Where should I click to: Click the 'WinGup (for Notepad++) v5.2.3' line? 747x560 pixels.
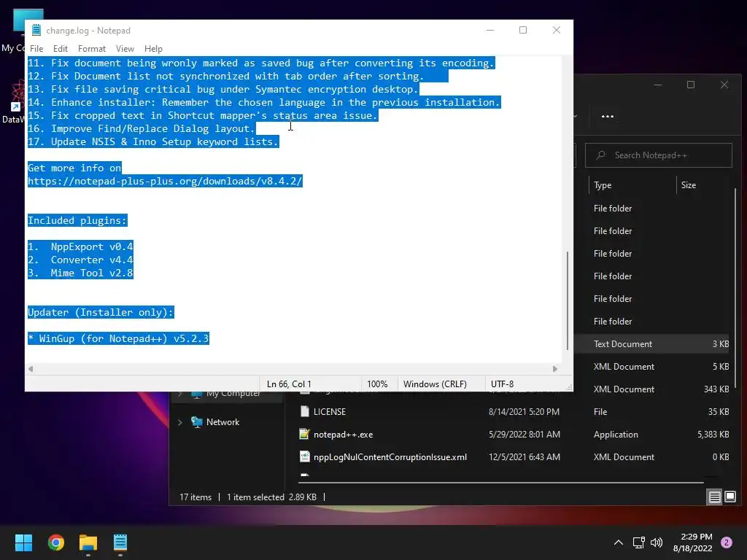point(119,338)
